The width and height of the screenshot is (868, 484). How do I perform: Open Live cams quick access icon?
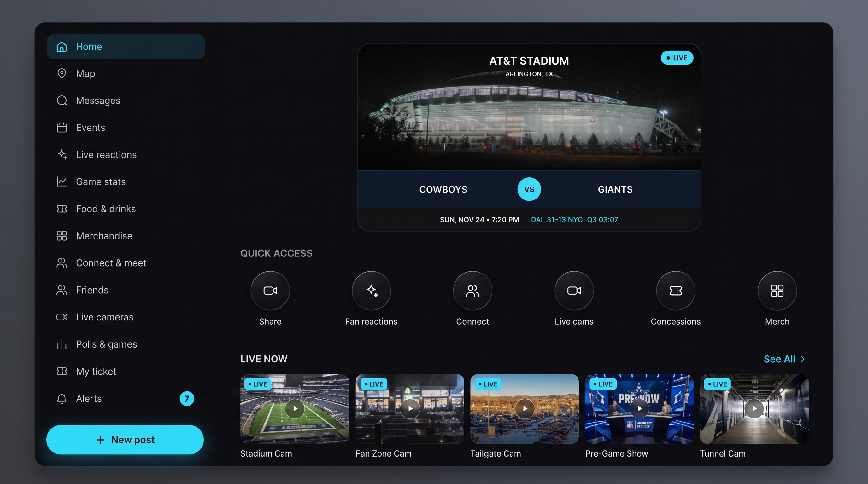pos(574,291)
